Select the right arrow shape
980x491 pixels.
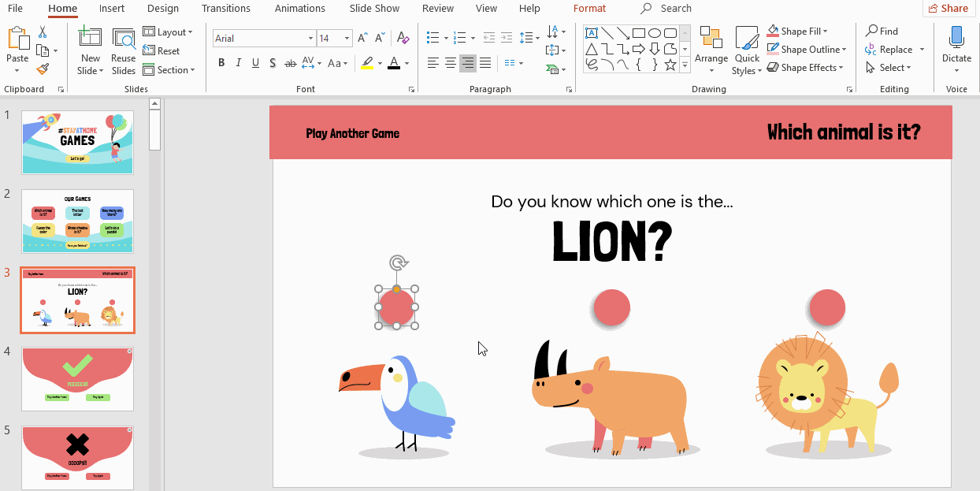coord(639,49)
